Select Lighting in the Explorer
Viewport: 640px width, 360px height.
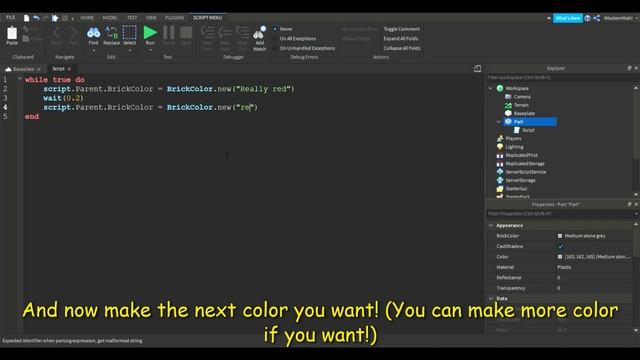tap(514, 147)
